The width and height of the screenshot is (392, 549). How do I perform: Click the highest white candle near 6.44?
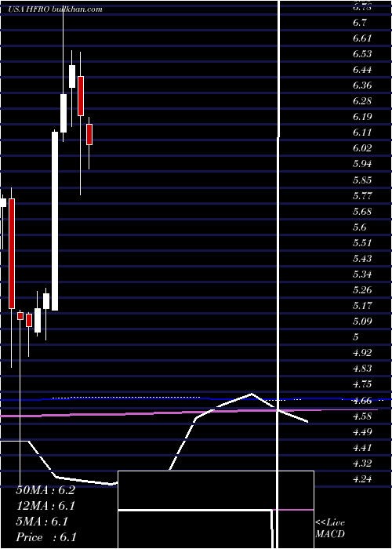pyautogui.click(x=72, y=76)
